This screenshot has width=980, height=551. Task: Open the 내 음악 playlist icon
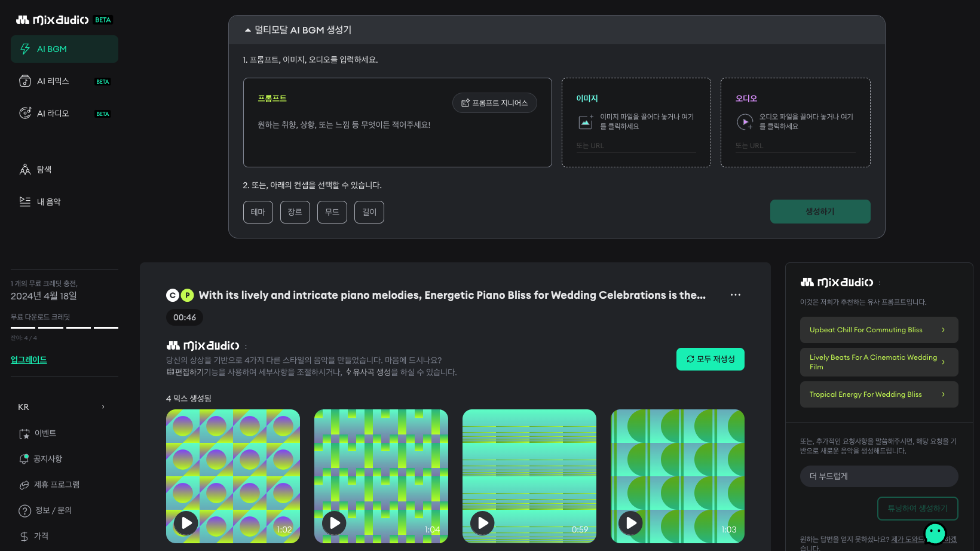25,202
